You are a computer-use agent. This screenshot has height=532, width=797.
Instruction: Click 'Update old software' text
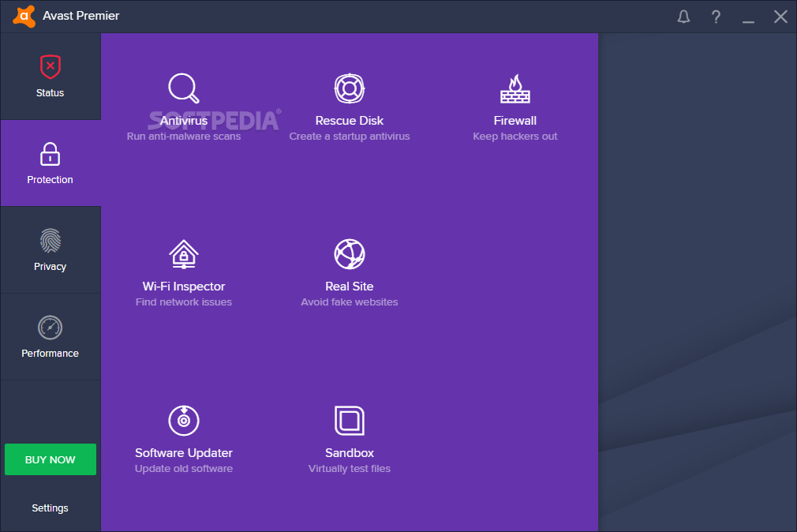pos(184,468)
